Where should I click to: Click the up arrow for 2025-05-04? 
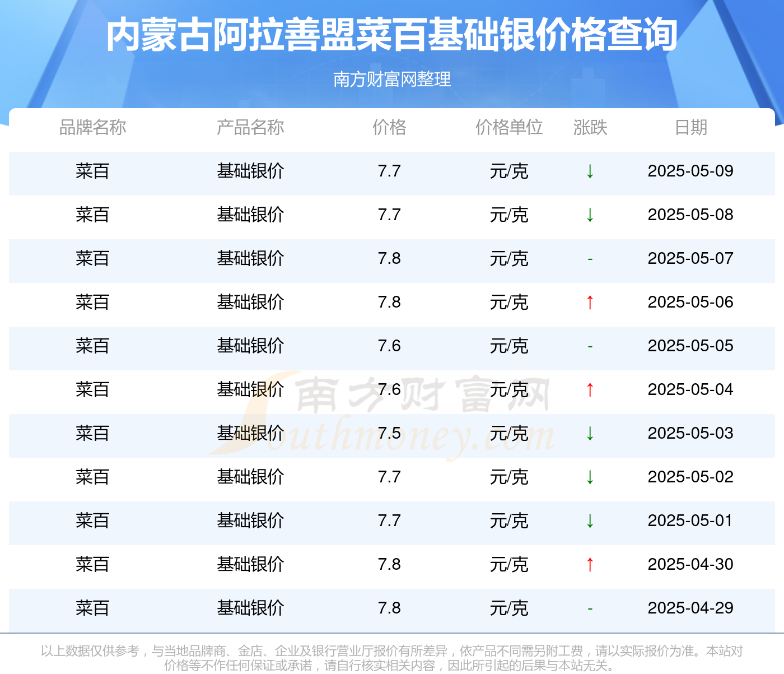point(590,389)
